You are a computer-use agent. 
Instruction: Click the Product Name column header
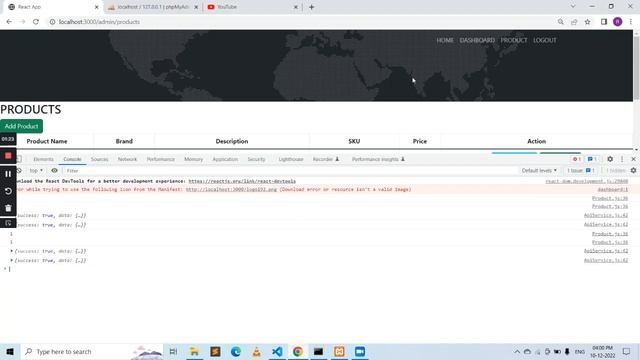click(47, 141)
